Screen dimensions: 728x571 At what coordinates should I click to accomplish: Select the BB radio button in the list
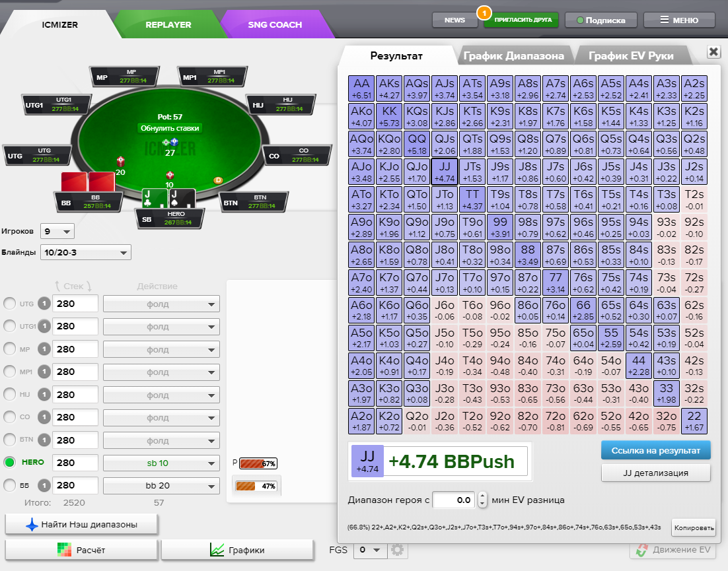[x=9, y=486]
